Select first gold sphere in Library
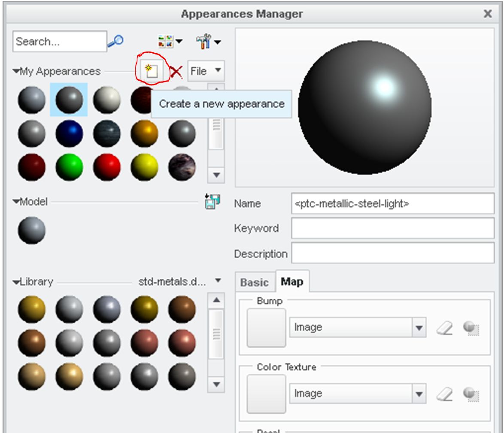This screenshot has width=504, height=433. [x=31, y=309]
